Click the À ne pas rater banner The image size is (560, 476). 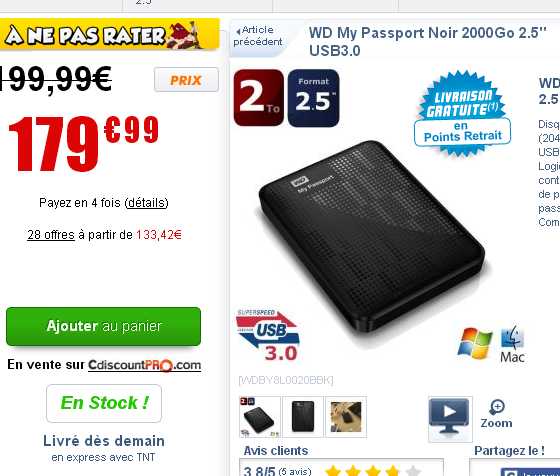(x=109, y=35)
